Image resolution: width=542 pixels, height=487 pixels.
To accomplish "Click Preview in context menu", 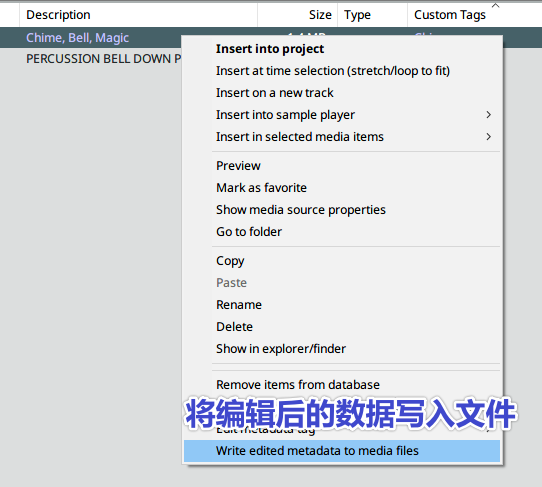I will tap(342, 166).
